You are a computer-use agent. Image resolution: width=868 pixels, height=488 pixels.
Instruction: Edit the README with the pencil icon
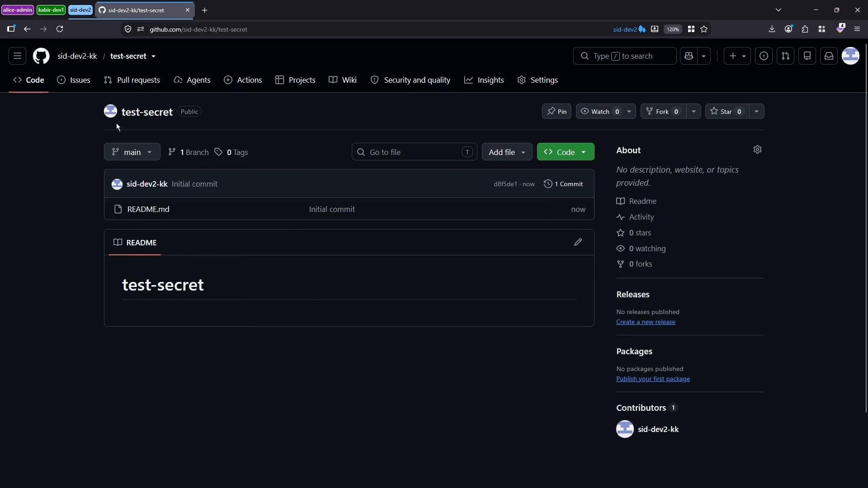(578, 242)
